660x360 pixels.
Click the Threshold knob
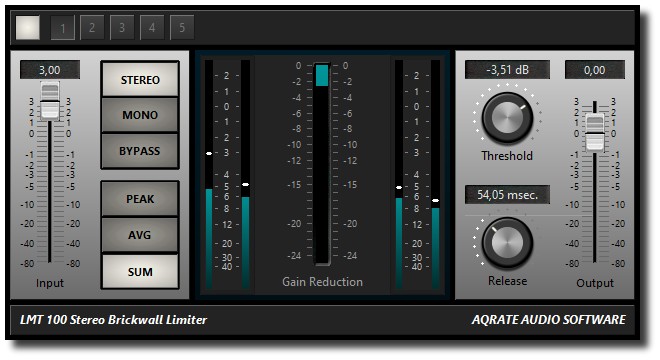click(x=507, y=118)
